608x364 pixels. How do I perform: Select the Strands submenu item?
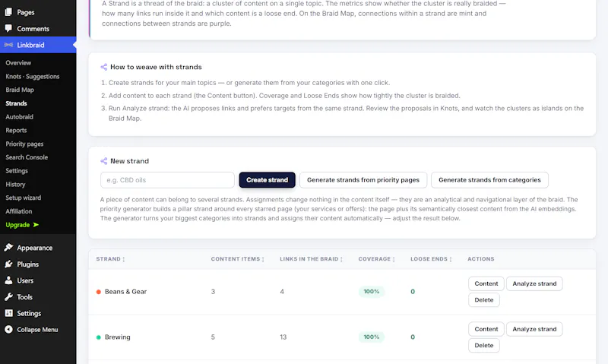point(16,103)
